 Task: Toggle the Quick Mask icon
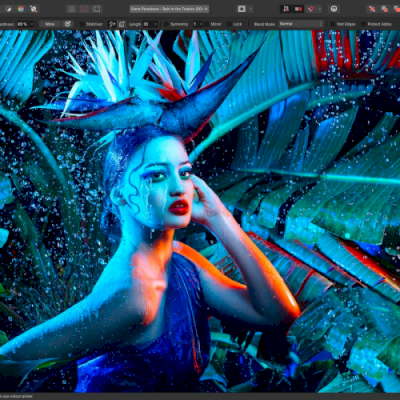[x=242, y=9]
